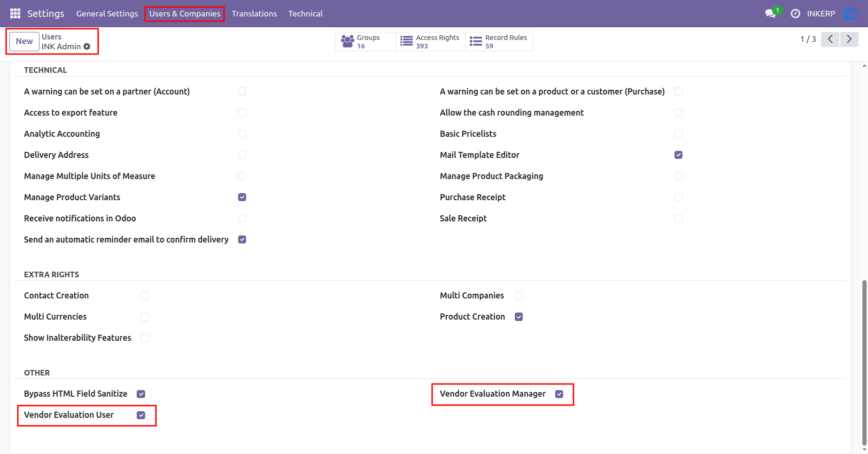The image size is (868, 454).
Task: Enable Sale Receipt checkbox
Action: 678,219
